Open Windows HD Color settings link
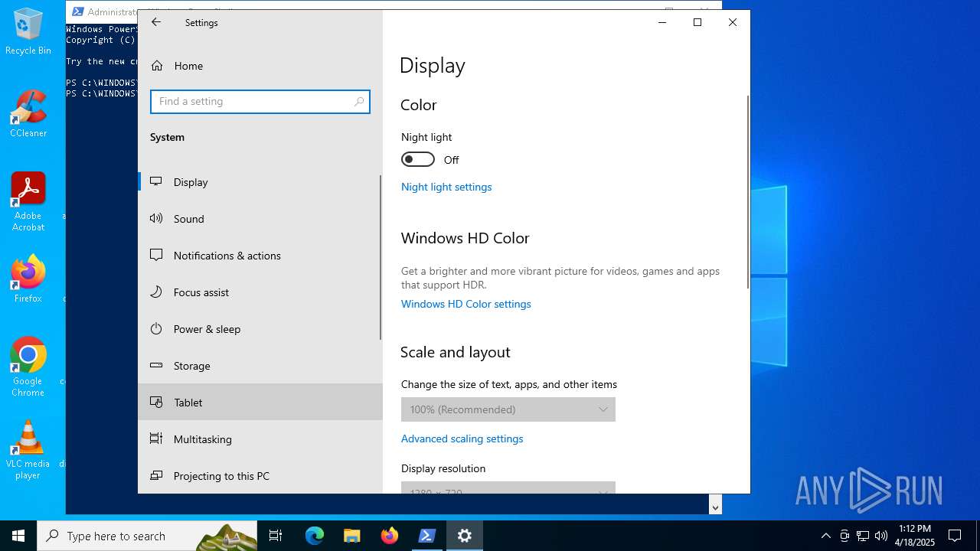980x551 pixels. click(x=465, y=304)
